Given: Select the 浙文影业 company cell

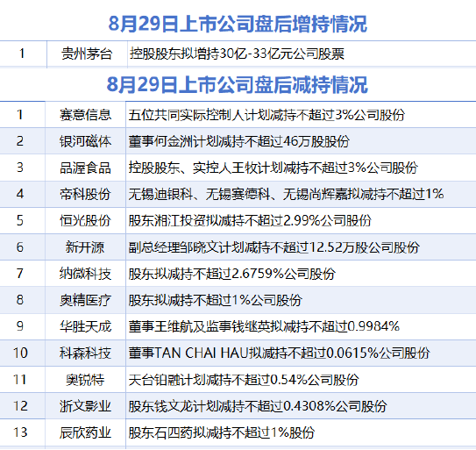Looking at the screenshot, I should [x=85, y=406].
